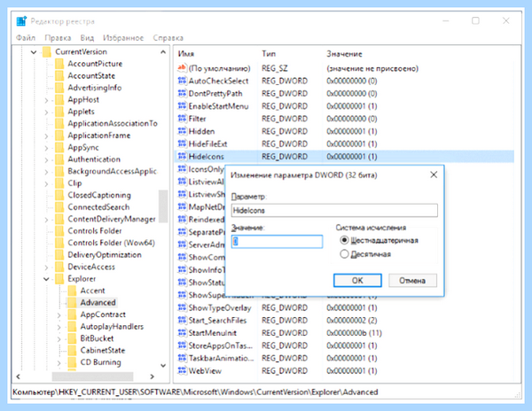
Task: Click the folder icon of the Clip key
Action: pyautogui.click(x=59, y=183)
